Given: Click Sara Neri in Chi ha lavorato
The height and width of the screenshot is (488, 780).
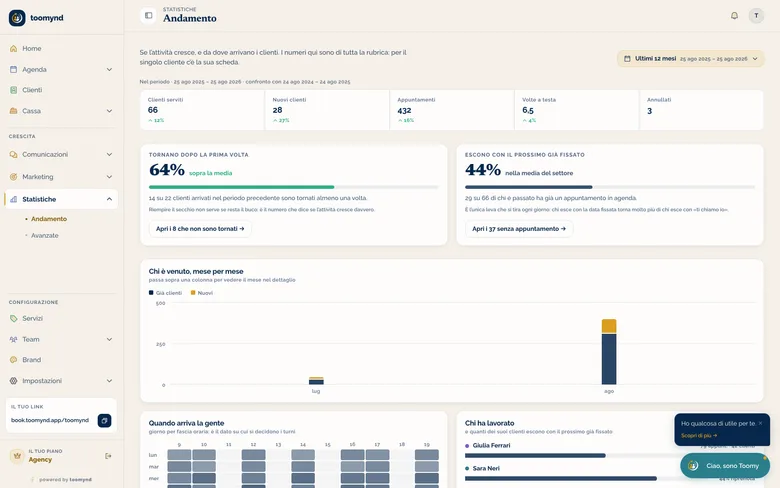Looking at the screenshot, I should click(x=486, y=469).
